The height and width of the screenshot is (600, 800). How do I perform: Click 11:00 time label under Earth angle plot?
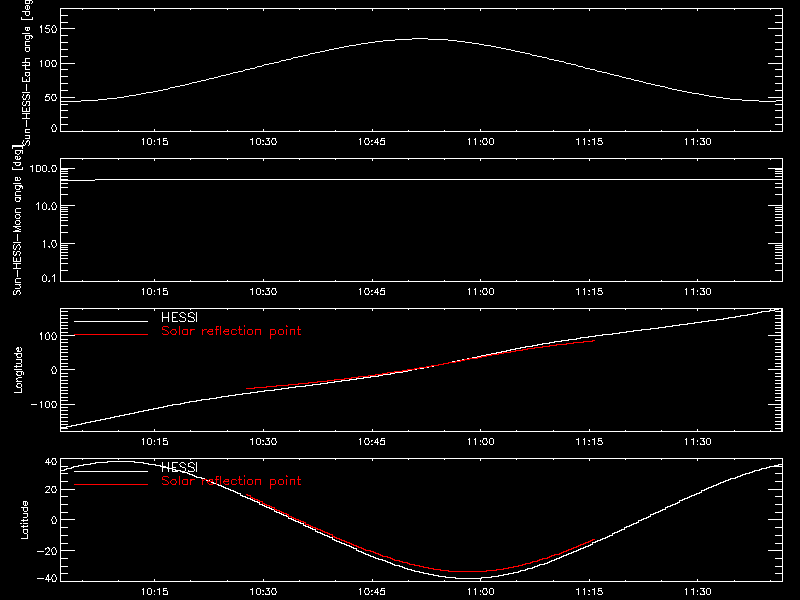(x=481, y=142)
